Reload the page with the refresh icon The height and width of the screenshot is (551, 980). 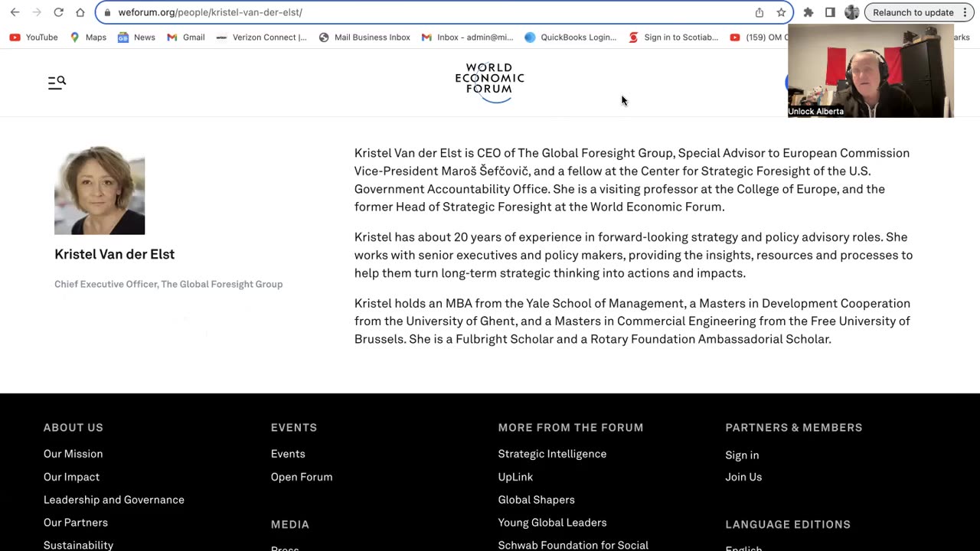point(58,12)
